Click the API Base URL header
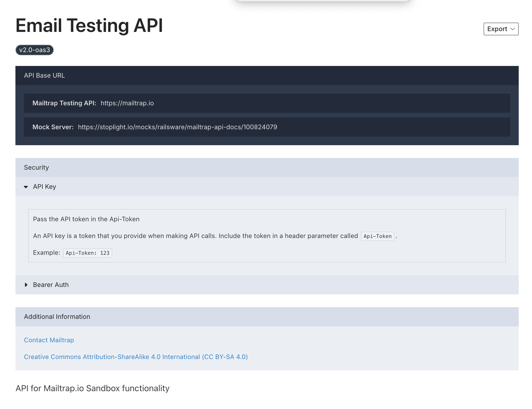The width and height of the screenshot is (532, 409). tap(267, 76)
